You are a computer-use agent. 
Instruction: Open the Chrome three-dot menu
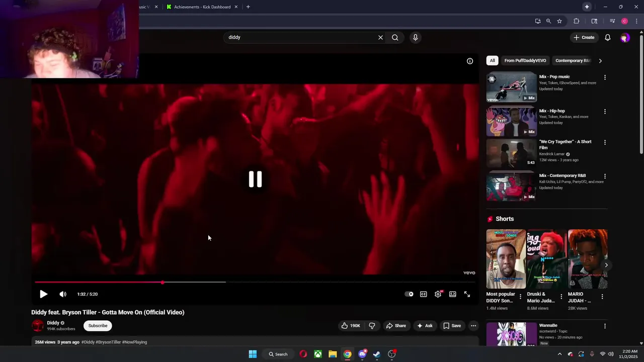tap(636, 21)
